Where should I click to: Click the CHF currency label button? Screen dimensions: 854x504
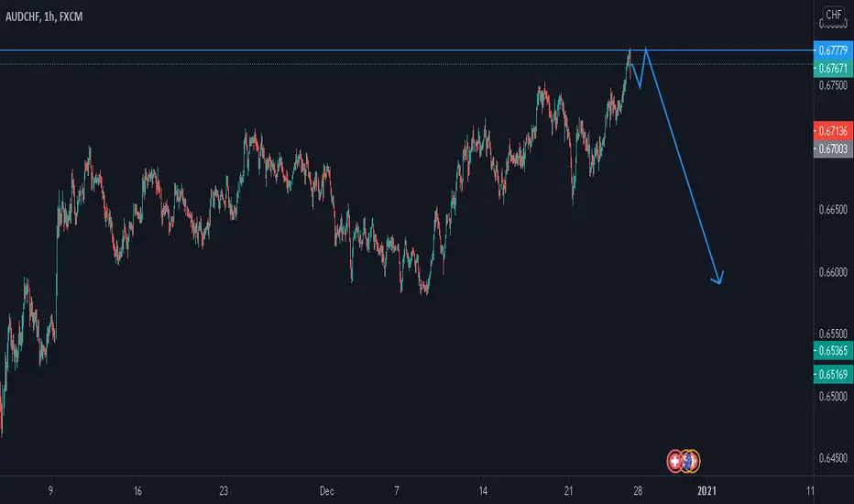coord(834,15)
